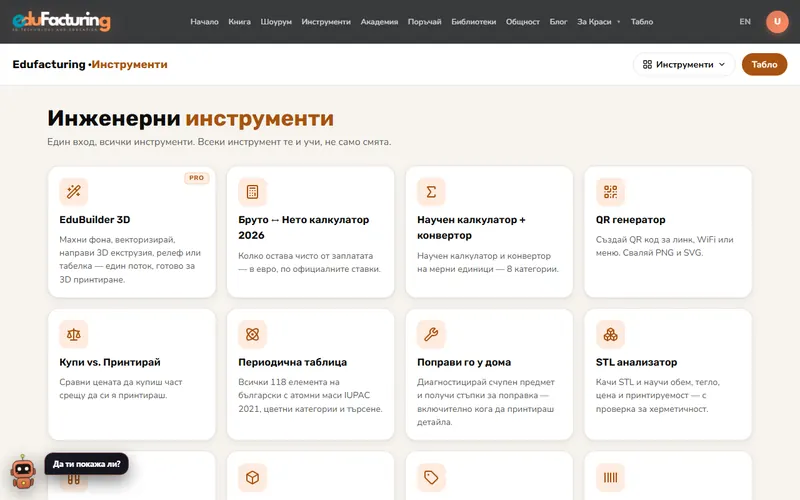Click the PRO badge on EduBuilder 3D
This screenshot has width=800, height=500.
coord(196,178)
